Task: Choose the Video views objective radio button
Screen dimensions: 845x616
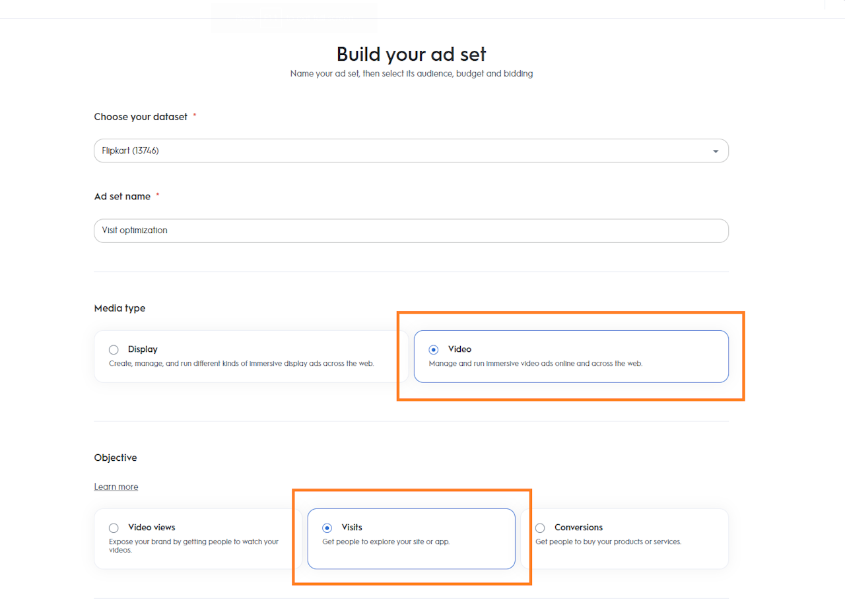Action: click(x=114, y=528)
